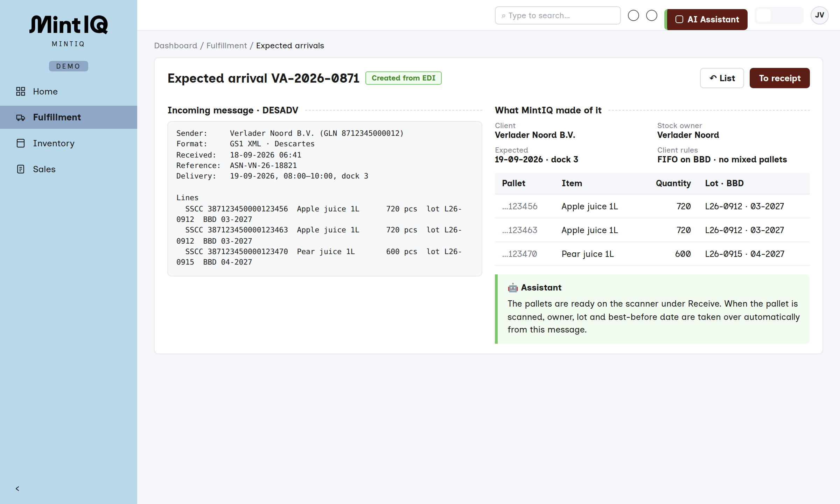Click the robot Assistant icon

(513, 288)
